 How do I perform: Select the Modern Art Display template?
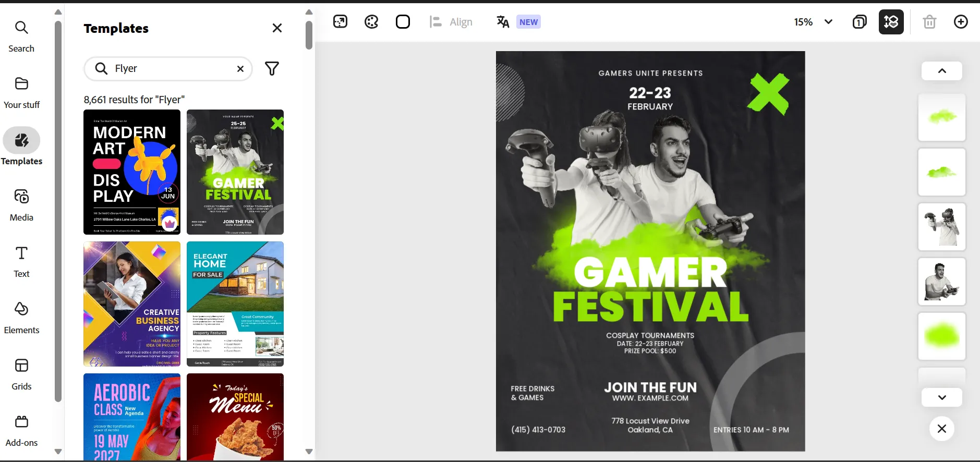132,172
